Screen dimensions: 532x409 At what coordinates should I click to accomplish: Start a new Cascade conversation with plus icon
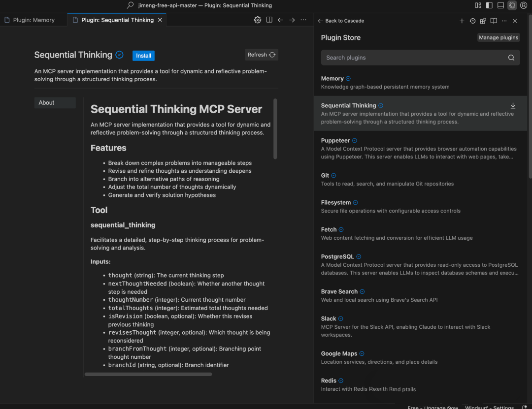pos(462,21)
